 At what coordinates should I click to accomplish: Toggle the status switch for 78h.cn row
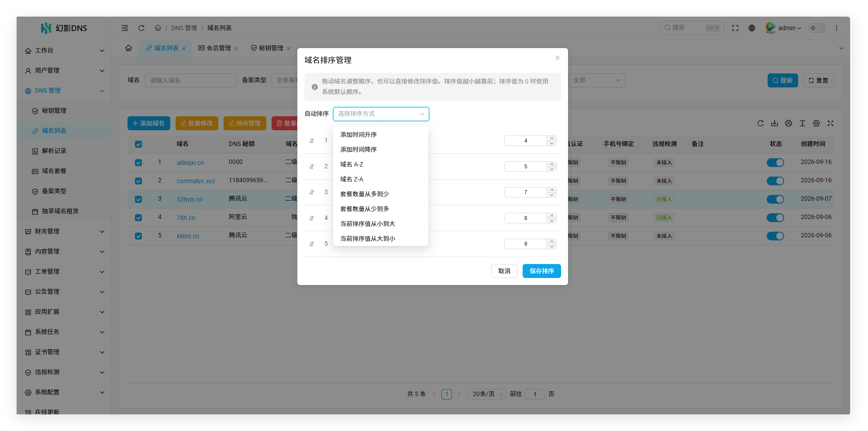pos(775,218)
